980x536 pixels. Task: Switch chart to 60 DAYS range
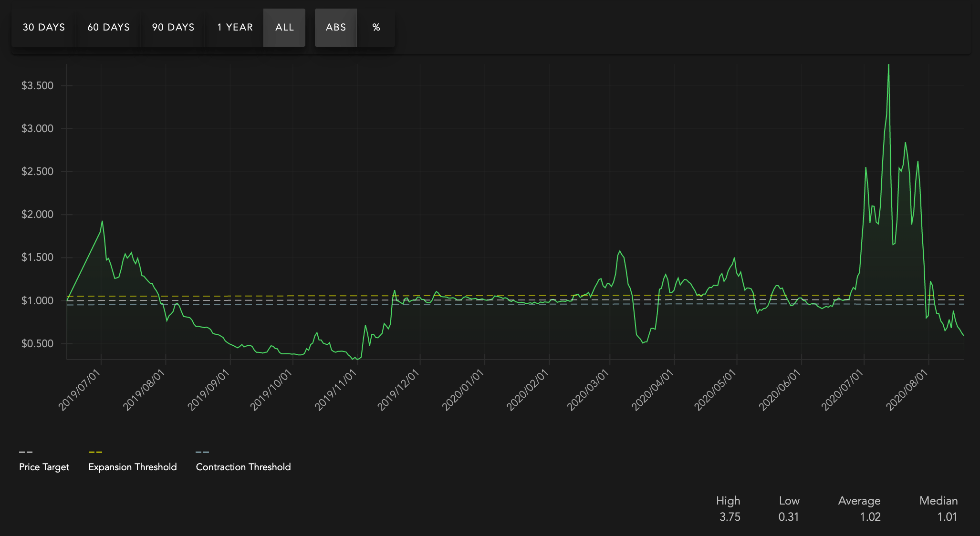[108, 28]
